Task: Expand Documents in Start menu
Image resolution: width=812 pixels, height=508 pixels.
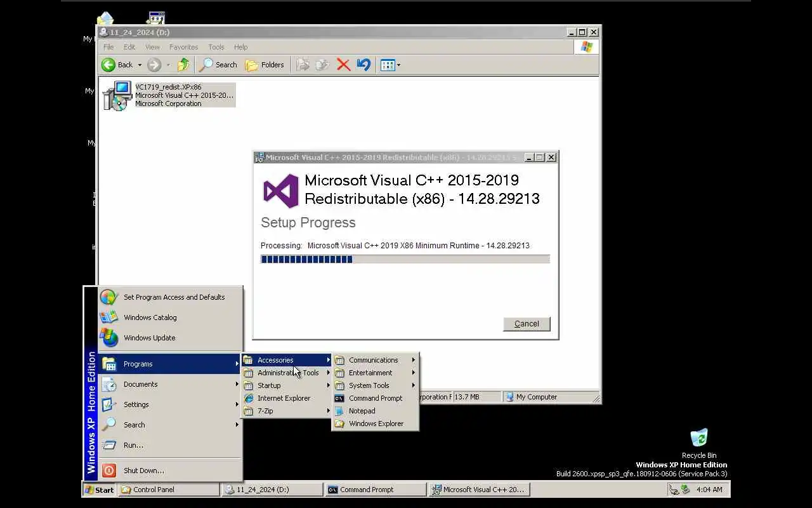Action: tap(170, 384)
